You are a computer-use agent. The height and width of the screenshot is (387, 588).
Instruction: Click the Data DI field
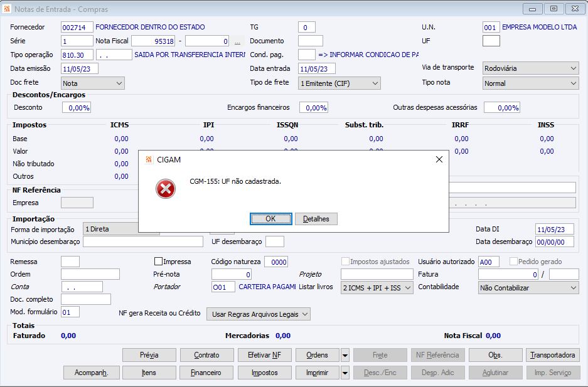point(555,230)
